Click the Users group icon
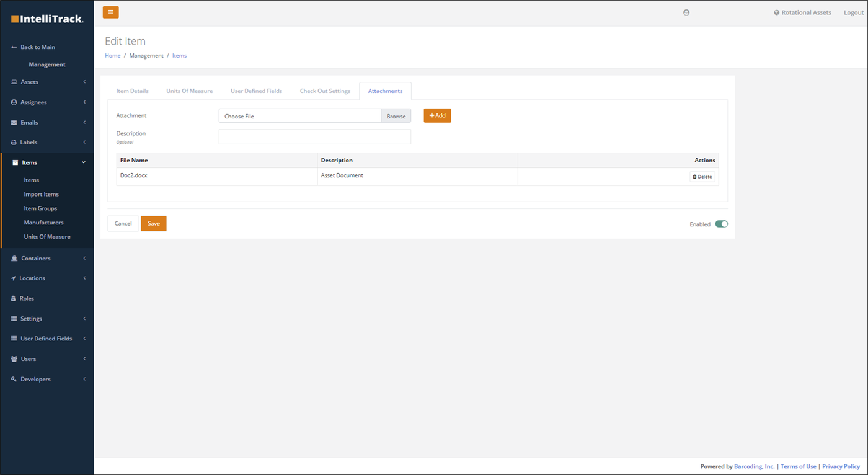Image resolution: width=868 pixels, height=475 pixels. coord(14,359)
